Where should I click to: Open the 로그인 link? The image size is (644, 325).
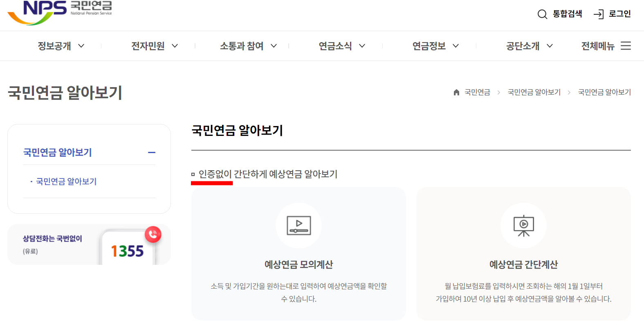(619, 14)
